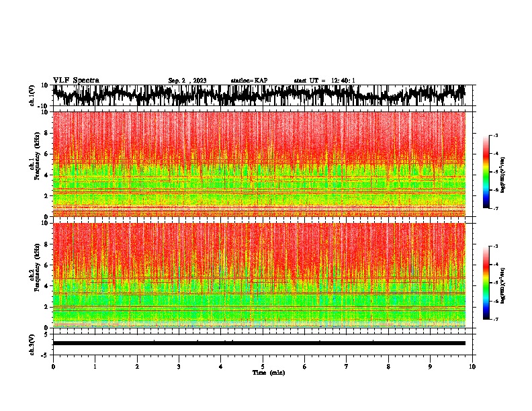Click the "-7" label on ch.1 colorbar
The width and height of the screenshot is (532, 411).
(495, 208)
